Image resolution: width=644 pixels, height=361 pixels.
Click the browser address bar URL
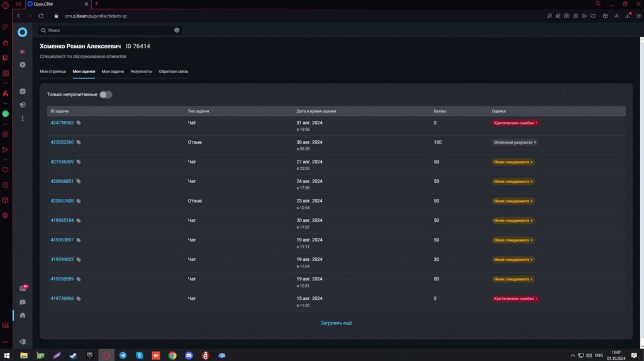point(96,16)
